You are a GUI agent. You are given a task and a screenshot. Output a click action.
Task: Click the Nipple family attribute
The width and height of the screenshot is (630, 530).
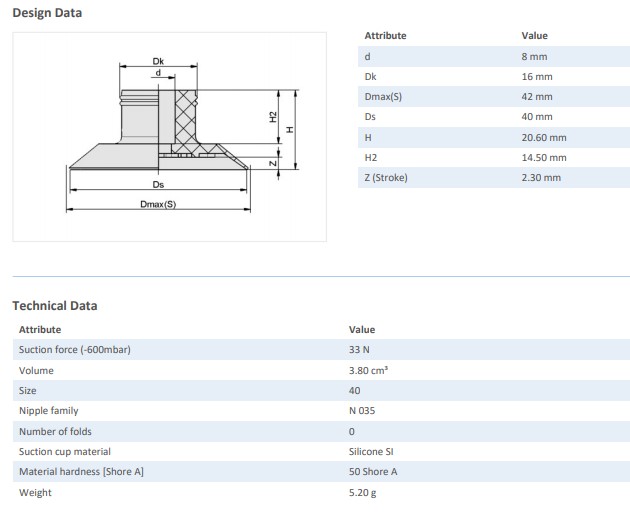(x=48, y=410)
